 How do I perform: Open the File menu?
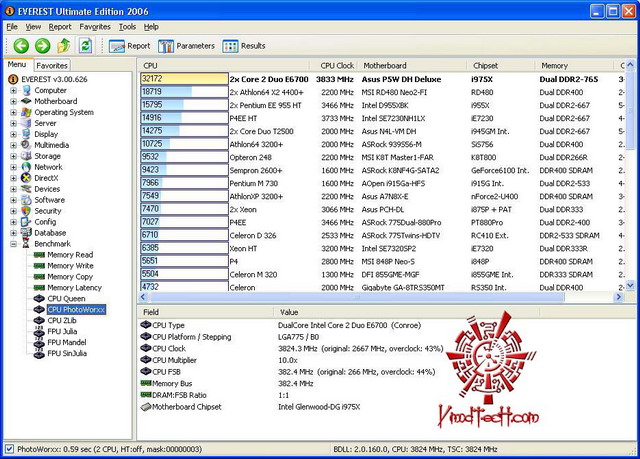pos(12,27)
